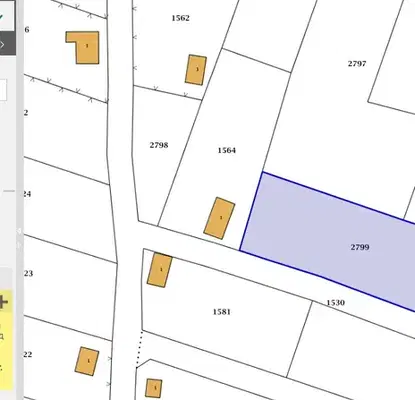Screen dimensions: 415x400
Task: Click the parcel number 1562 label
Action: (x=181, y=18)
